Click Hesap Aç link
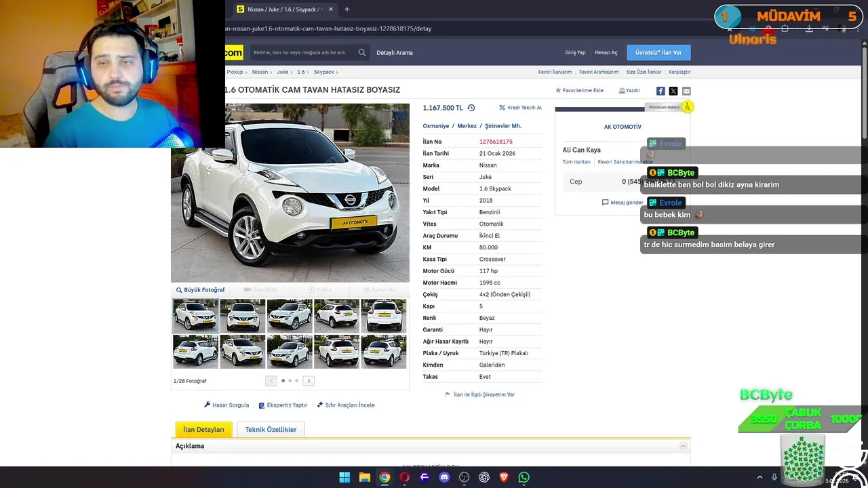868x488 pixels. coord(606,52)
